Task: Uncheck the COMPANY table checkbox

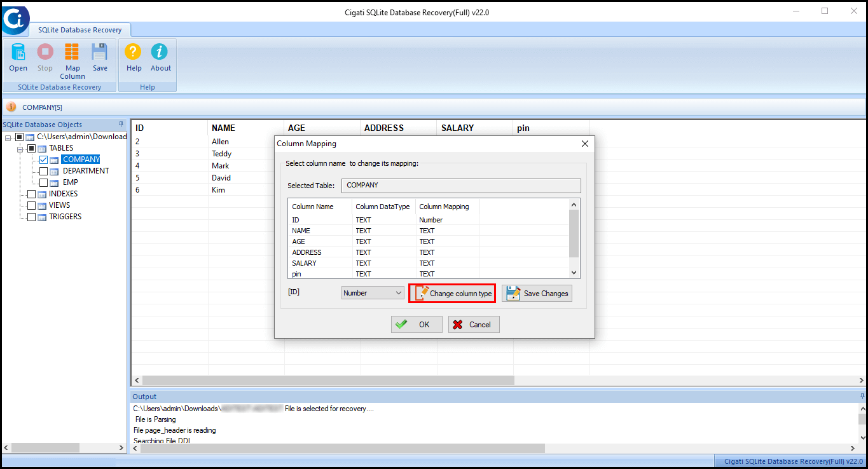Action: pos(44,160)
